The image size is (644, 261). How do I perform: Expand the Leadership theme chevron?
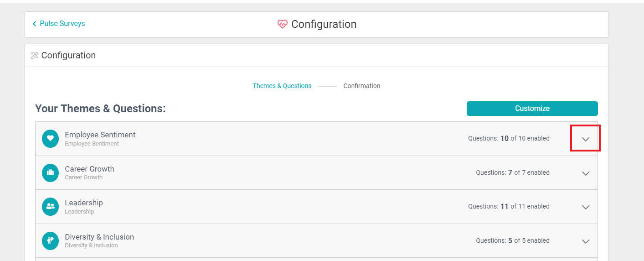click(x=586, y=207)
